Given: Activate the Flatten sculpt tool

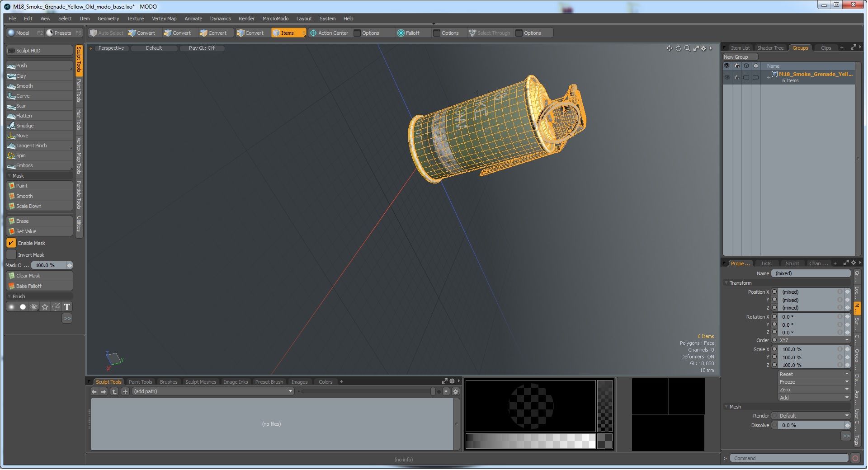Looking at the screenshot, I should click(x=39, y=116).
